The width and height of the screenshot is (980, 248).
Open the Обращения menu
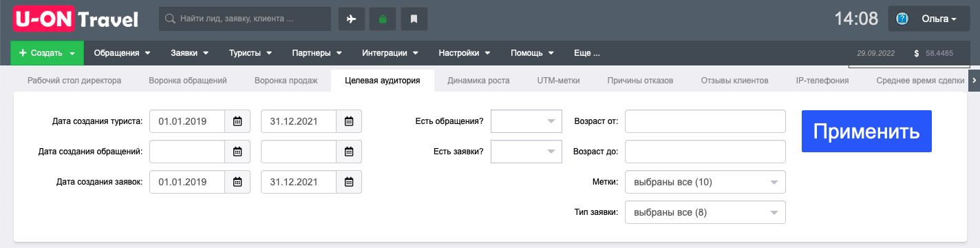click(122, 52)
